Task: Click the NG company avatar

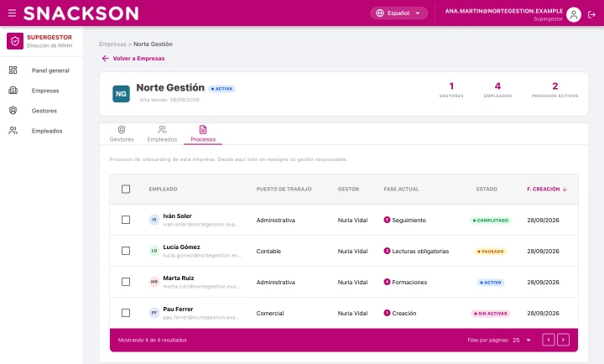Action: point(121,94)
